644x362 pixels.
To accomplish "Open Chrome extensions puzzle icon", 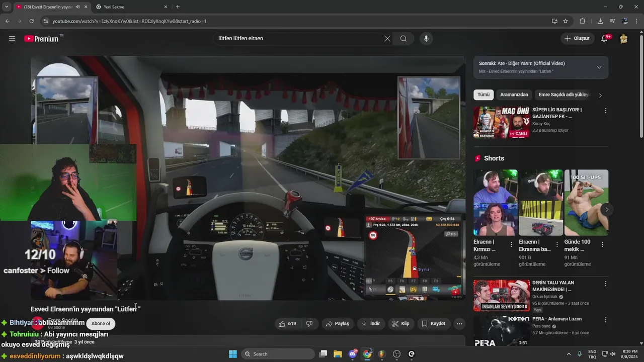I will [583, 21].
